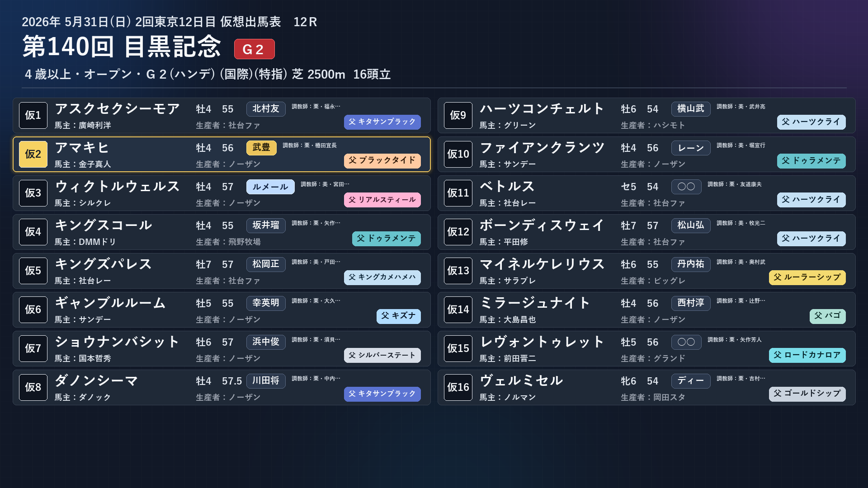Click sire badge 父 ルーラーシップ
Viewport: 868px width, 488px height.
[x=807, y=277]
